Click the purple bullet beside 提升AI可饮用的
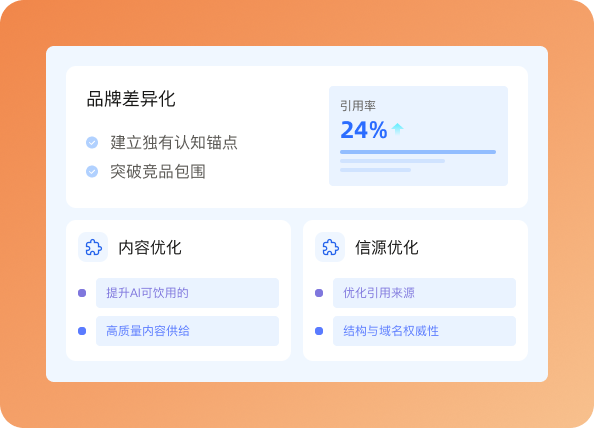 [82, 293]
